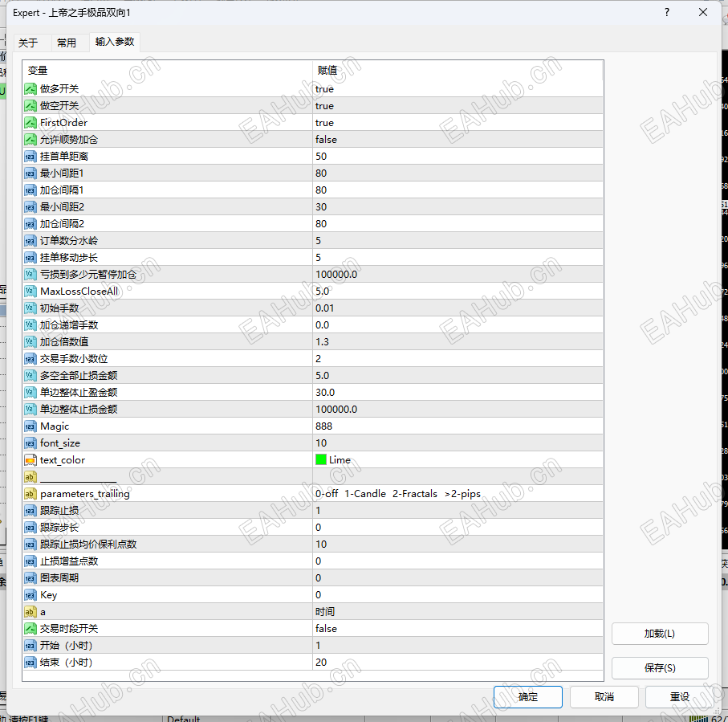This screenshot has height=722, width=728.
Task: Click the color palette icon beside text_color
Action: [x=31, y=460]
